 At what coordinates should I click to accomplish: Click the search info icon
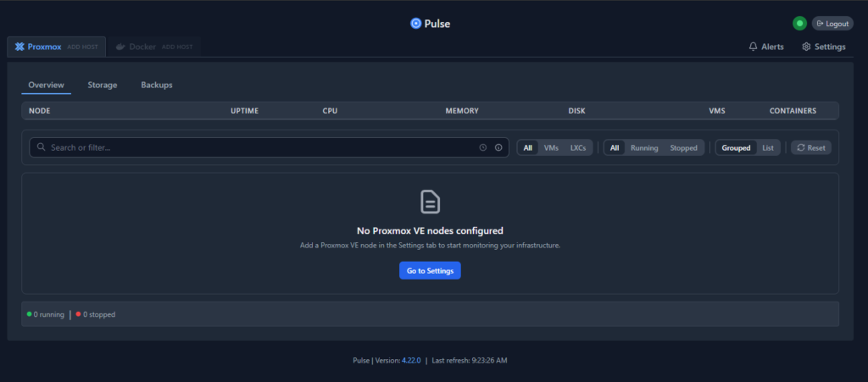pyautogui.click(x=498, y=147)
